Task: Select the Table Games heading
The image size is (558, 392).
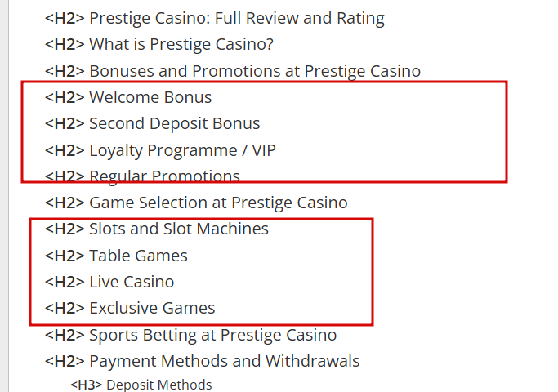Action: [x=138, y=256]
